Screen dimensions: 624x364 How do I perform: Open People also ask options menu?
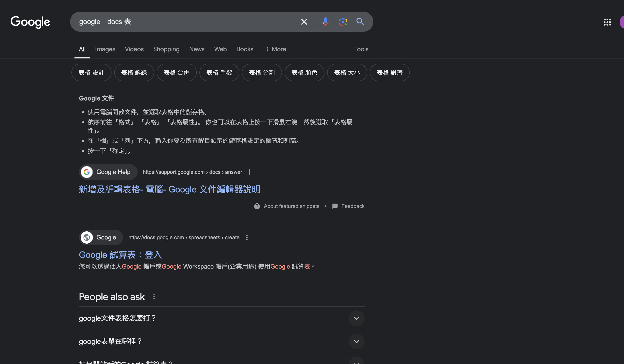pos(154,297)
